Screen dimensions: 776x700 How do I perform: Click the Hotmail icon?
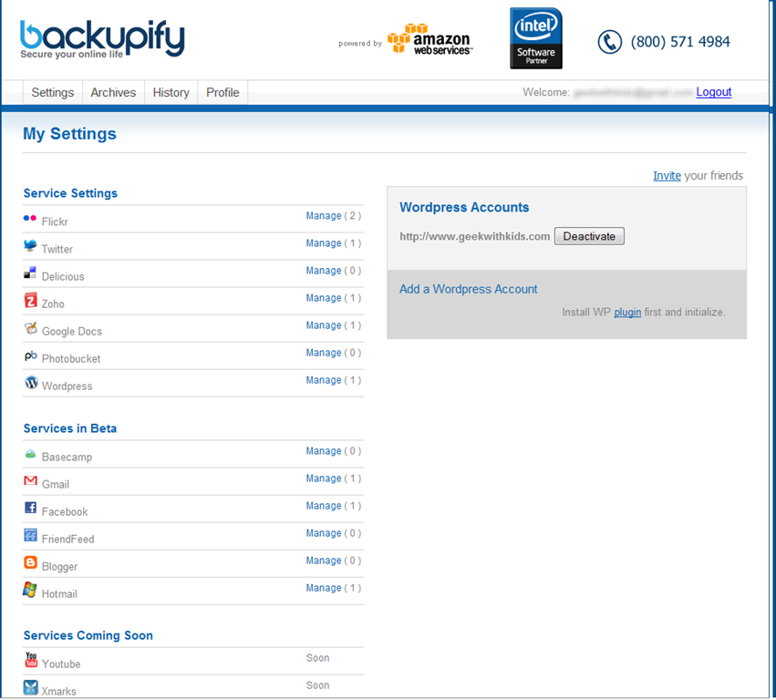tap(31, 591)
